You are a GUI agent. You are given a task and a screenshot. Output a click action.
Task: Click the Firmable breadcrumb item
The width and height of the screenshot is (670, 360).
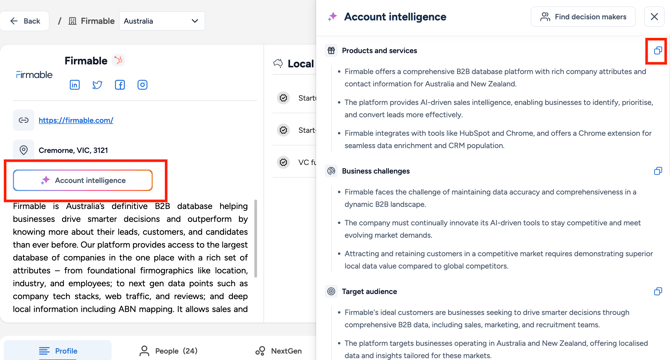(x=92, y=21)
